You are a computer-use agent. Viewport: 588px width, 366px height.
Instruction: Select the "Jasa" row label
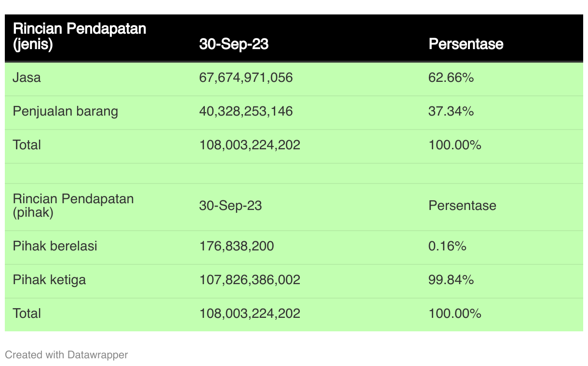click(27, 78)
